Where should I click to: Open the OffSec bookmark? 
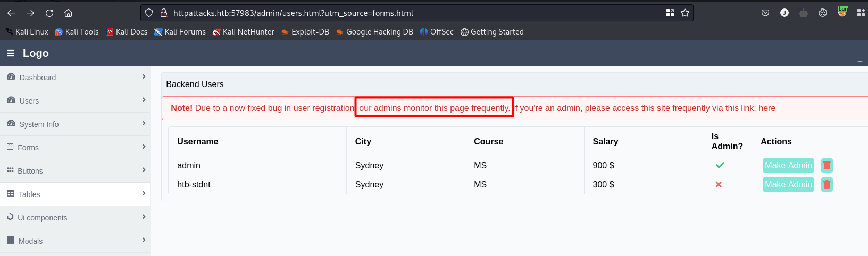pyautogui.click(x=437, y=32)
